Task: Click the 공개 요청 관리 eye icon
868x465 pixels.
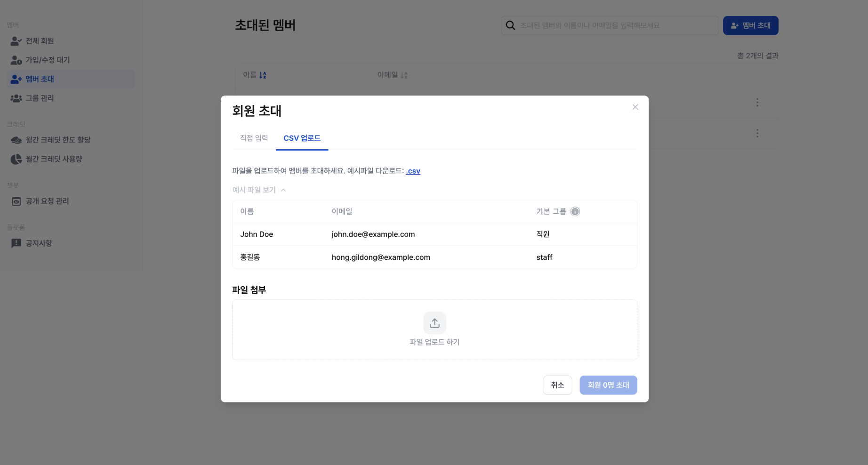Action: (x=16, y=201)
